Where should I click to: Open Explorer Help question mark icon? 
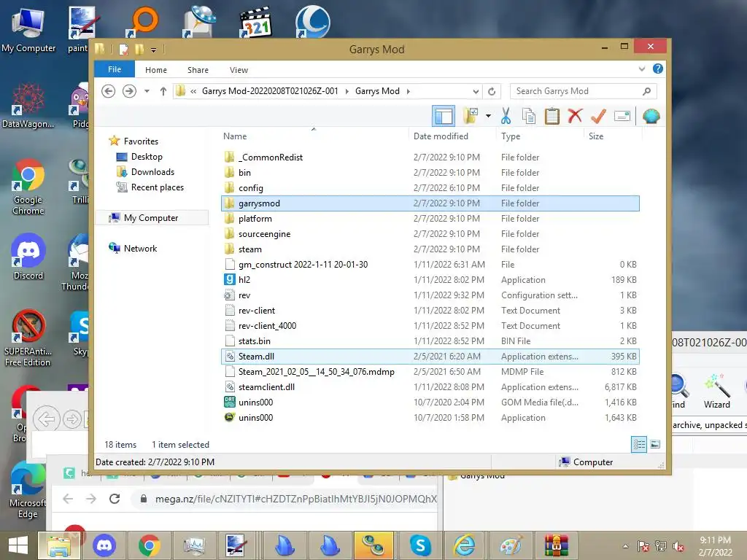pos(658,69)
